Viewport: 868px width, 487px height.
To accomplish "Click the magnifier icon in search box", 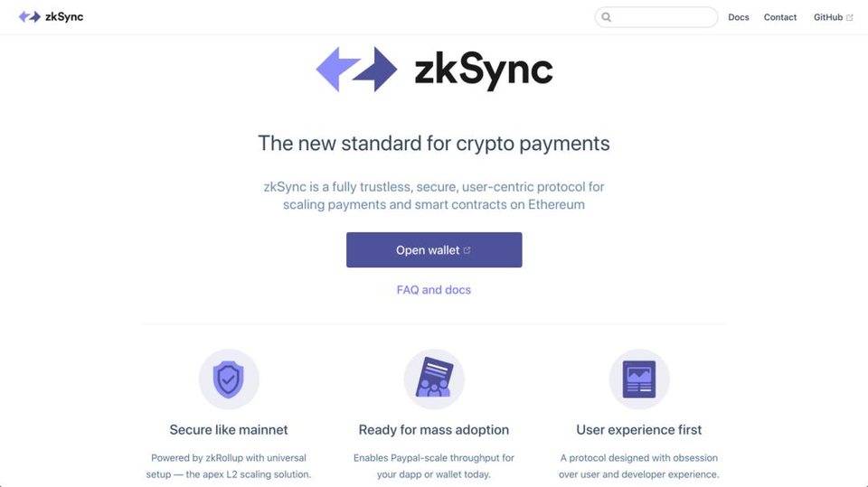I will (x=607, y=17).
